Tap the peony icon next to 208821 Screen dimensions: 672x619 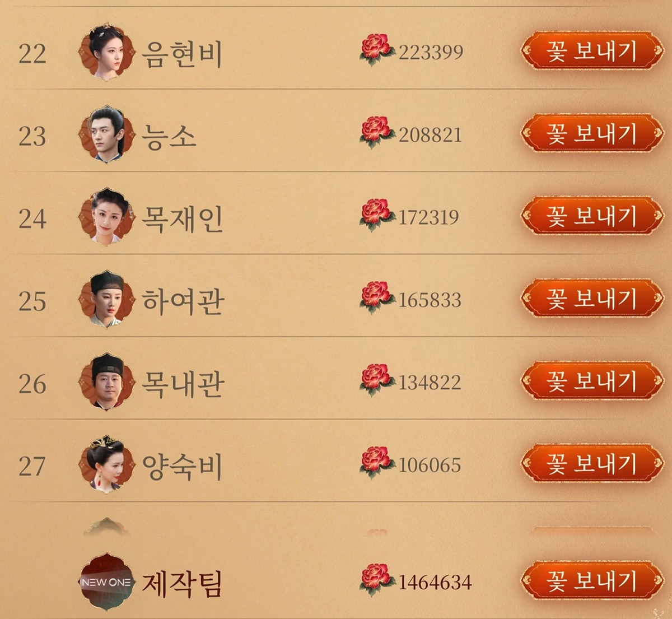click(377, 132)
